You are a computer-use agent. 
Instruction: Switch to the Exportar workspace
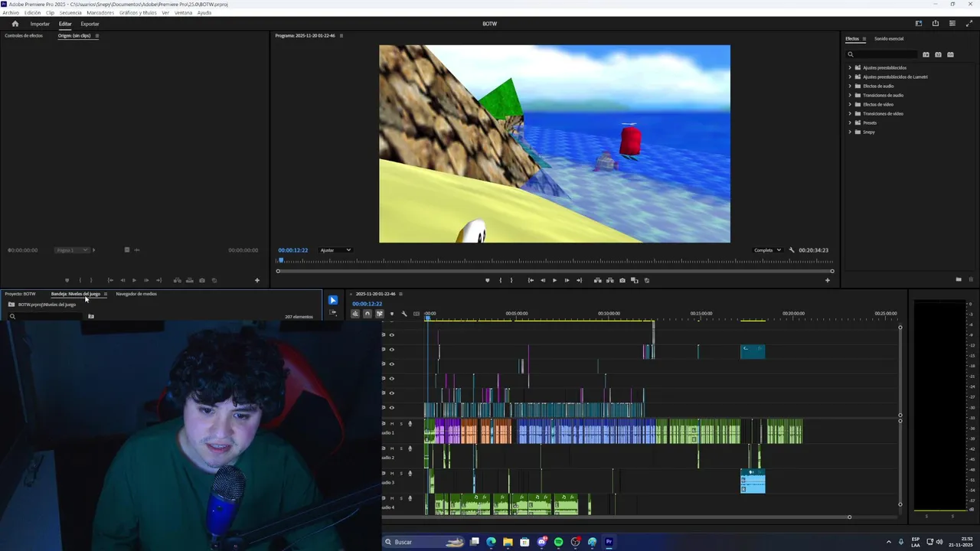pyautogui.click(x=90, y=24)
